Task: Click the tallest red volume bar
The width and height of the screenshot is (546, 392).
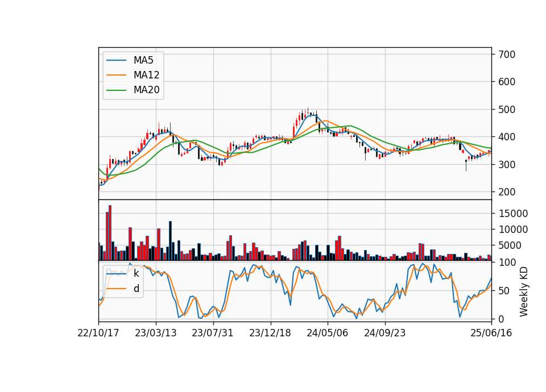Action: click(110, 233)
